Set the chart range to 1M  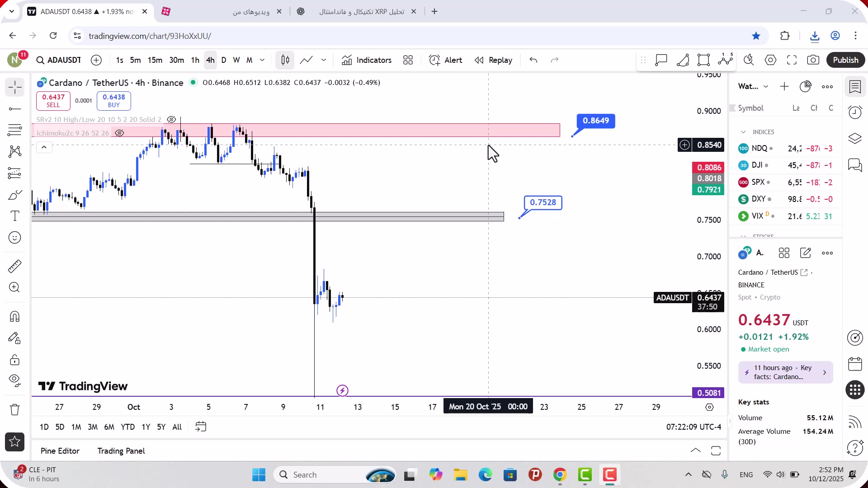(x=76, y=427)
